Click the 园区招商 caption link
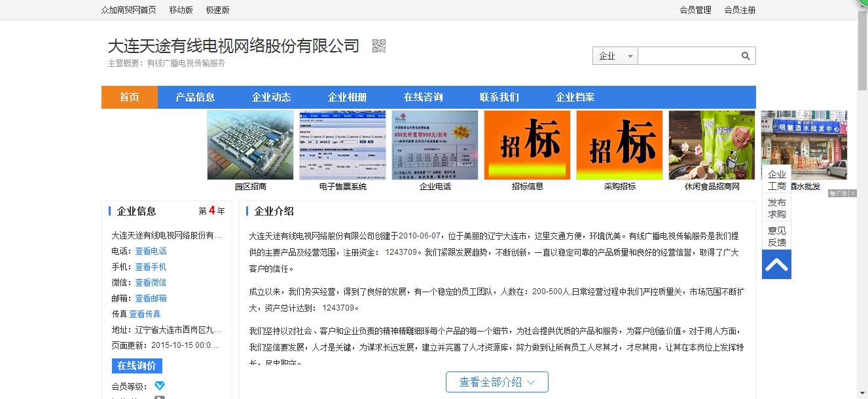 pyautogui.click(x=251, y=187)
